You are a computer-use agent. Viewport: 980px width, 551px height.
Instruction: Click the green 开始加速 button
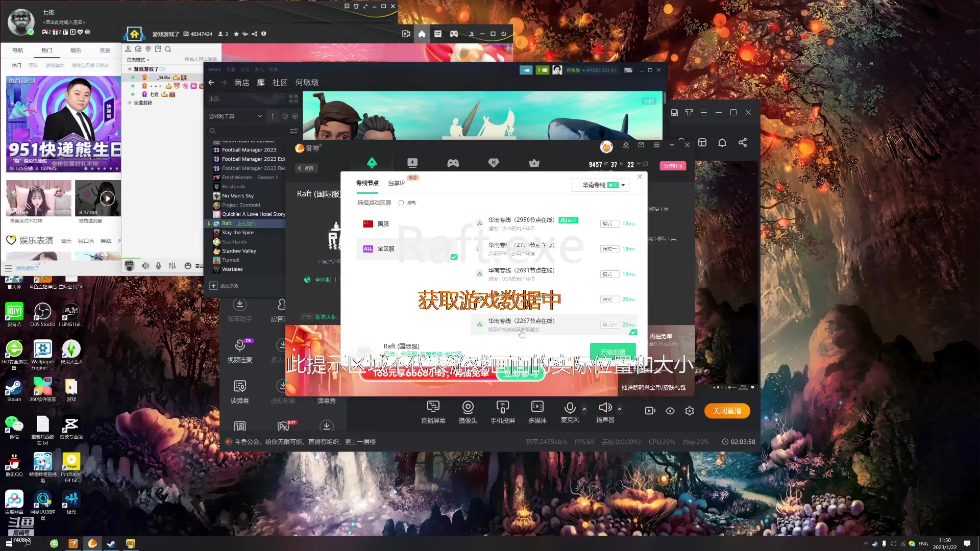[612, 352]
